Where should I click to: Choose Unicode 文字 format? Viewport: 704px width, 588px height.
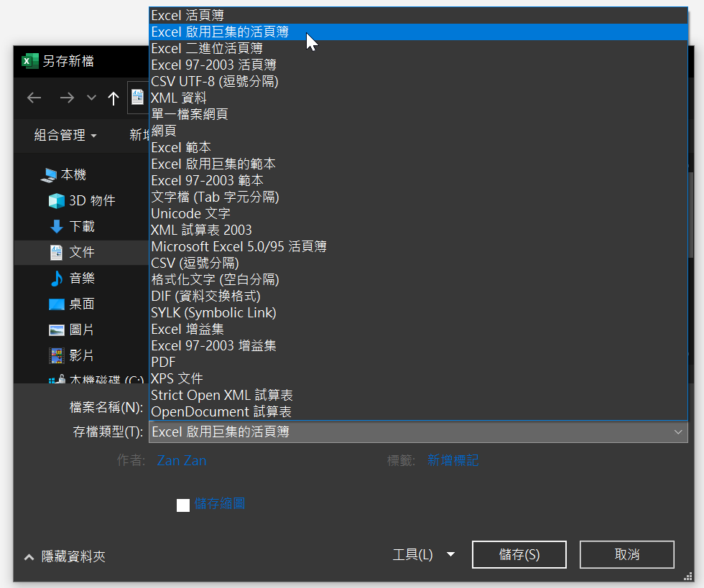418,214
